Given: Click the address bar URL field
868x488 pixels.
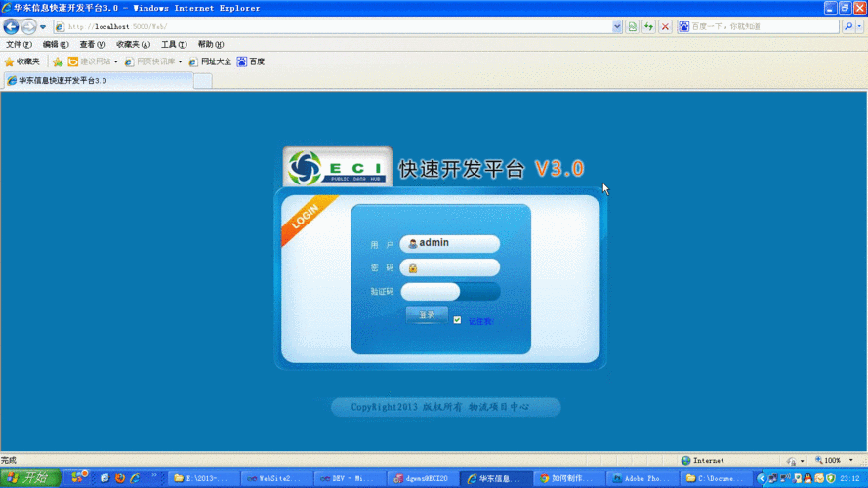Looking at the screenshot, I should click(337, 26).
